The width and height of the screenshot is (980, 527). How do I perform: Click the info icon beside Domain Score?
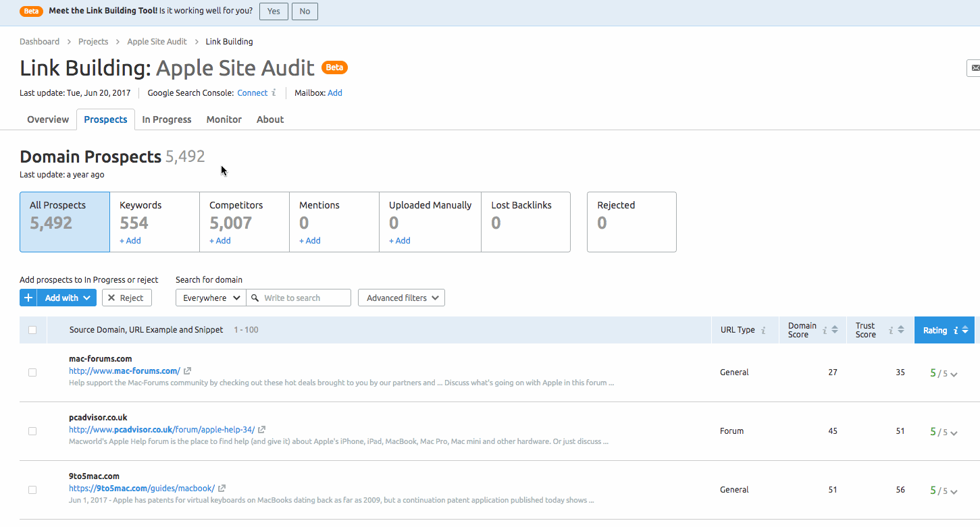825,330
